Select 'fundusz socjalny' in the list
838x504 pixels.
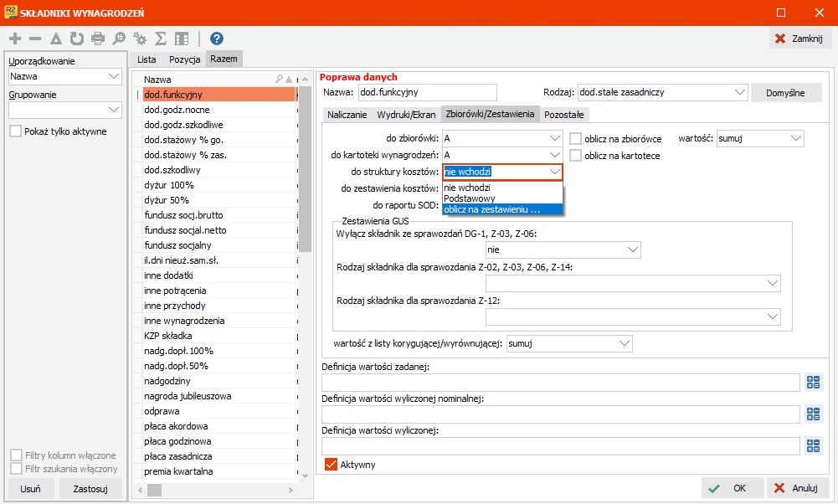[x=218, y=245]
